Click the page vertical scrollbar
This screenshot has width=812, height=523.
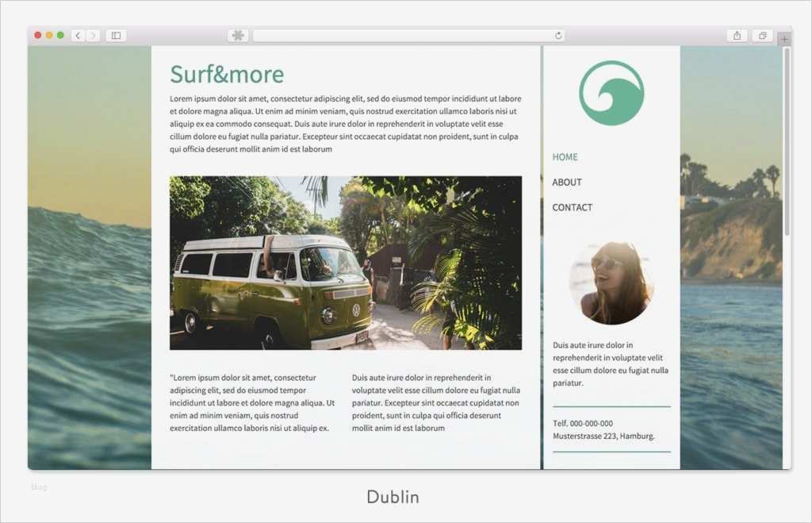[x=787, y=141]
